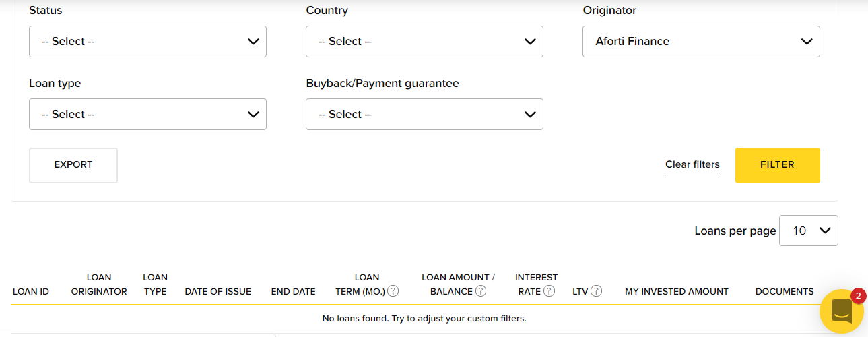This screenshot has width=868, height=337.
Task: Sort by Loan ID column header
Action: coord(31,292)
